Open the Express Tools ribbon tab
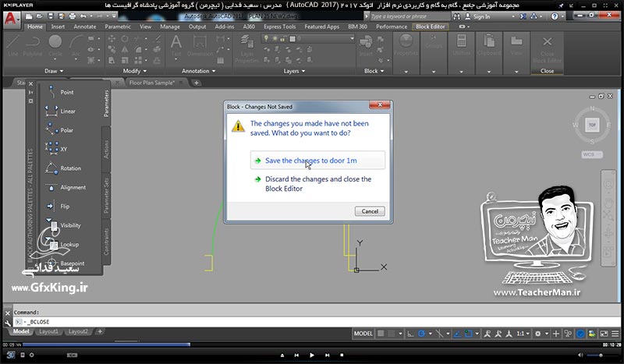The image size is (624, 364). tap(280, 27)
